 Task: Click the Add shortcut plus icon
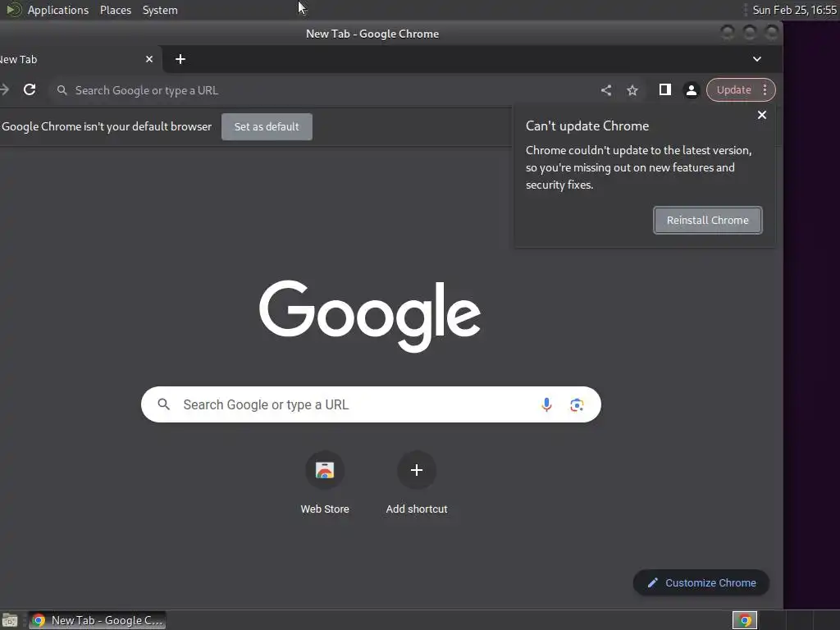(x=416, y=470)
